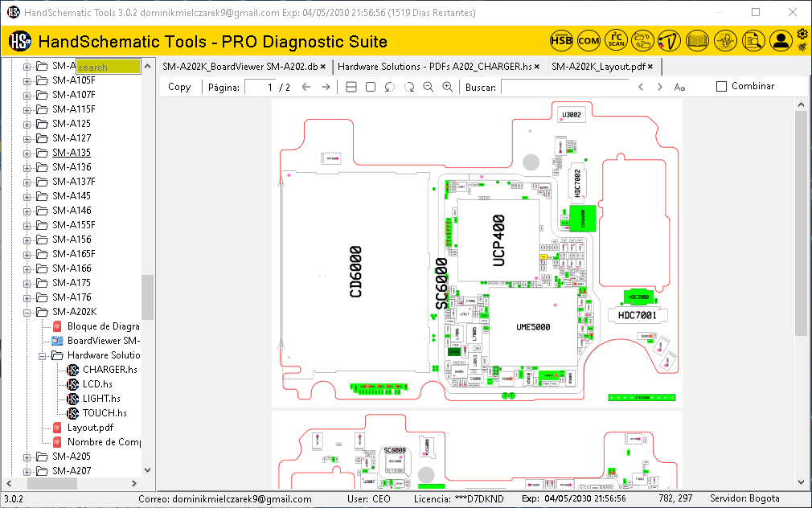Open LCD.hs solution file
This screenshot has height=508, width=812.
[x=97, y=383]
